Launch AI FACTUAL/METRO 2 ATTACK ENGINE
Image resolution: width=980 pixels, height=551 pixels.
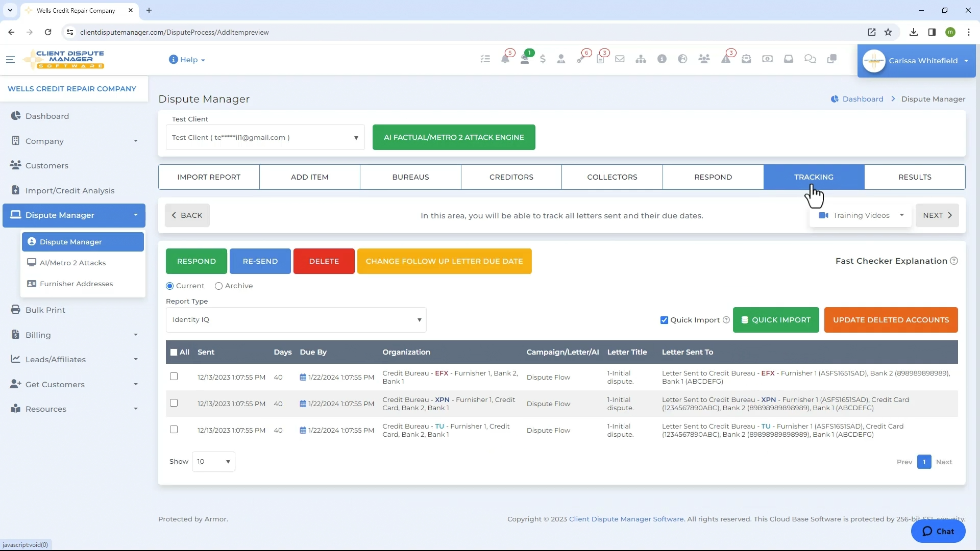(454, 137)
